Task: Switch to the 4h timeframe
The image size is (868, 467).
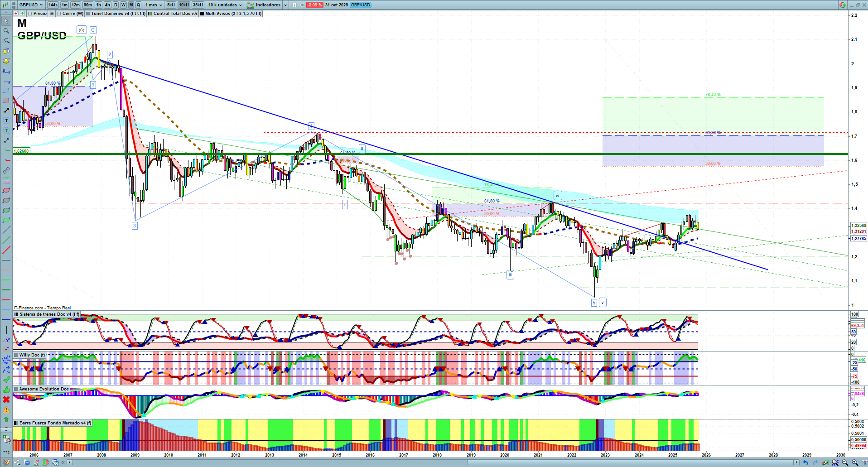Action: 107,5
